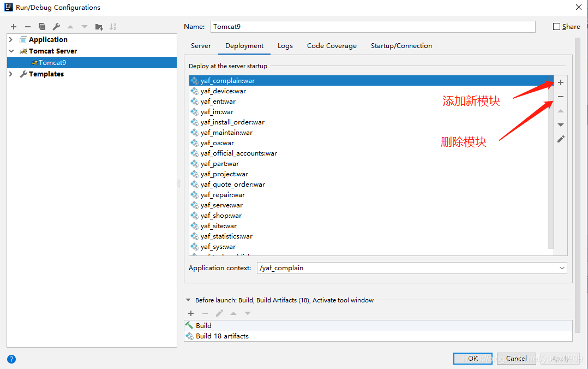Open the Logs tab
588x369 pixels.
(285, 46)
